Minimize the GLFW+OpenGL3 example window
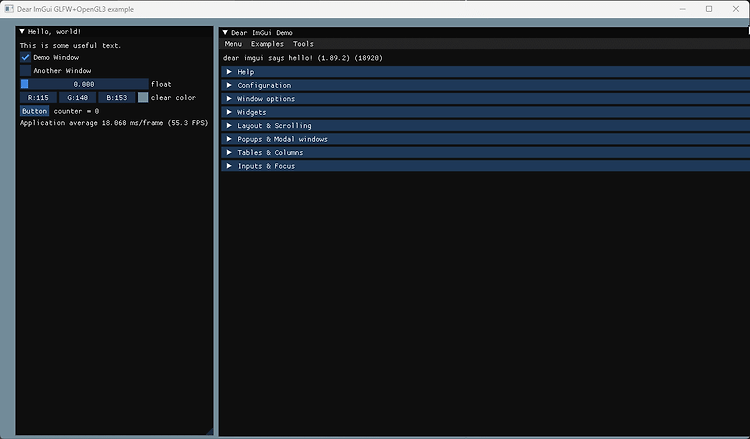Screen dimensions: 750x439 (x=683, y=9)
